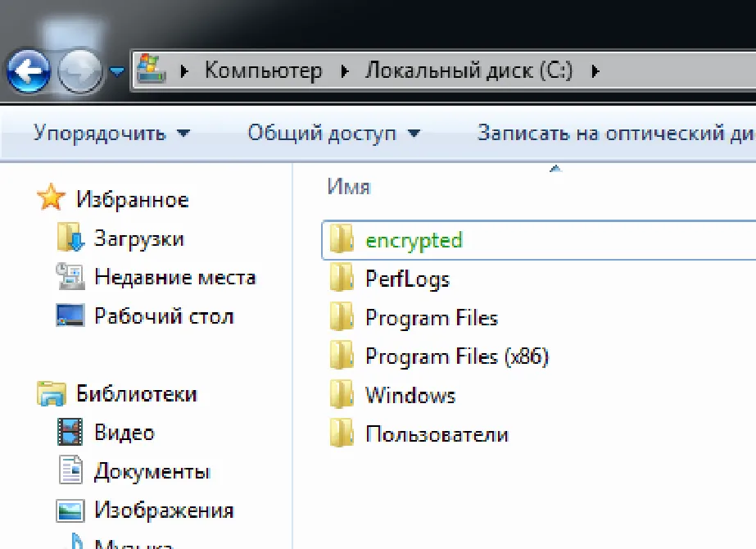This screenshot has width=756, height=549.
Task: Click the Program Files (x86) folder icon
Action: click(342, 355)
